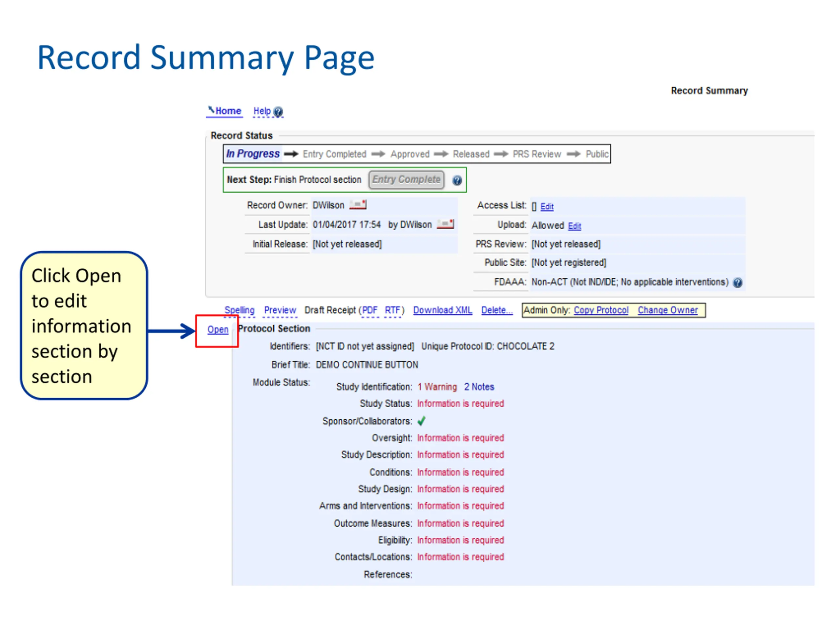Open the Protocol Section

[x=218, y=330]
